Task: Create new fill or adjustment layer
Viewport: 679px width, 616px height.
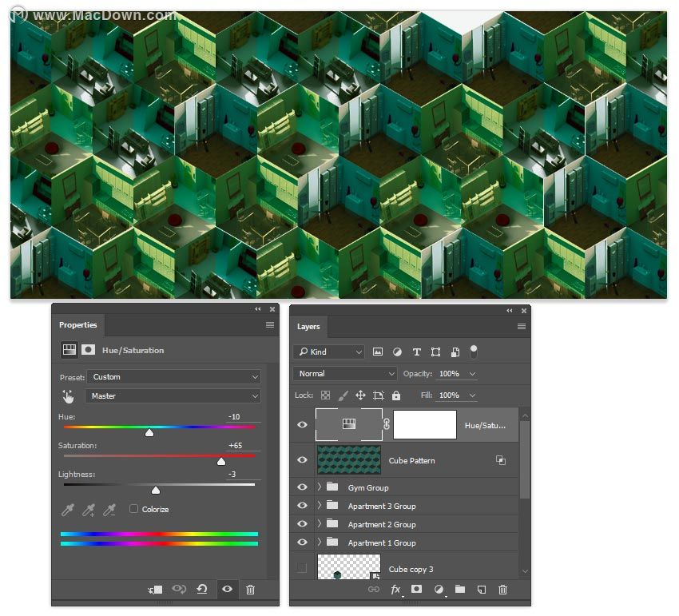Action: (439, 589)
